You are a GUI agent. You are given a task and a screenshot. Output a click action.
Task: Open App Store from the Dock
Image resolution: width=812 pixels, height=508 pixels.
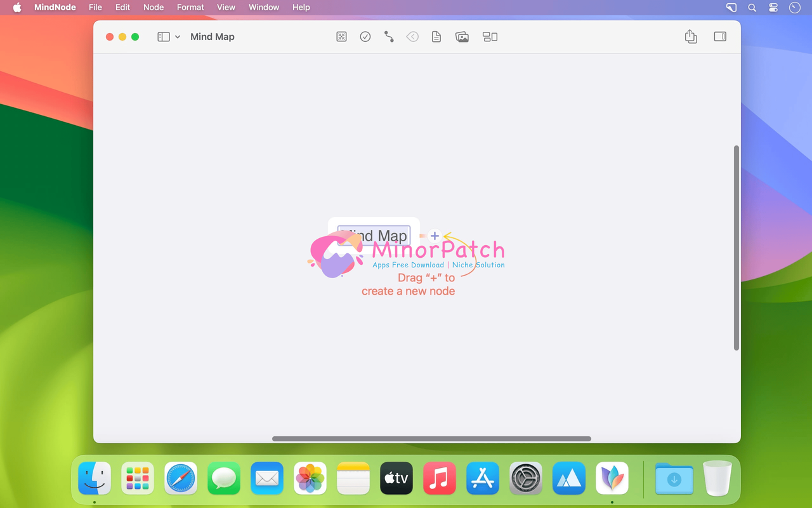[483, 478]
